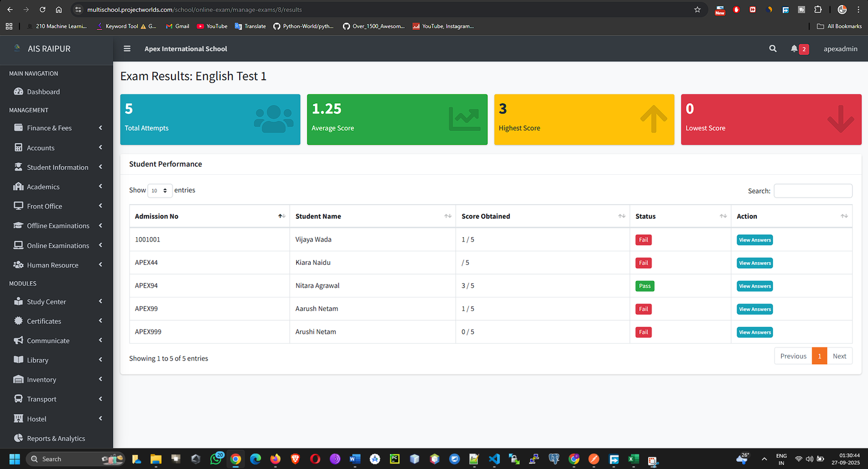This screenshot has width=868, height=469.
Task: Go to Next page of results
Action: pyautogui.click(x=839, y=356)
